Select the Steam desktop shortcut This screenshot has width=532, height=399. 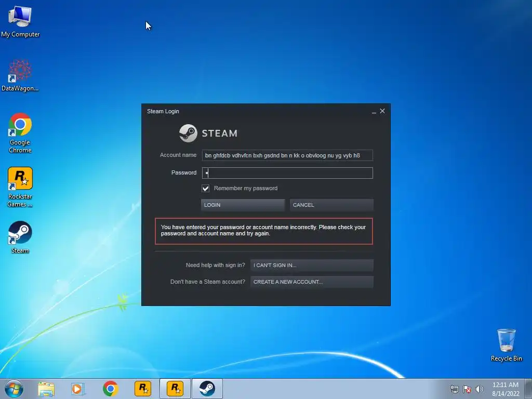pyautogui.click(x=20, y=237)
